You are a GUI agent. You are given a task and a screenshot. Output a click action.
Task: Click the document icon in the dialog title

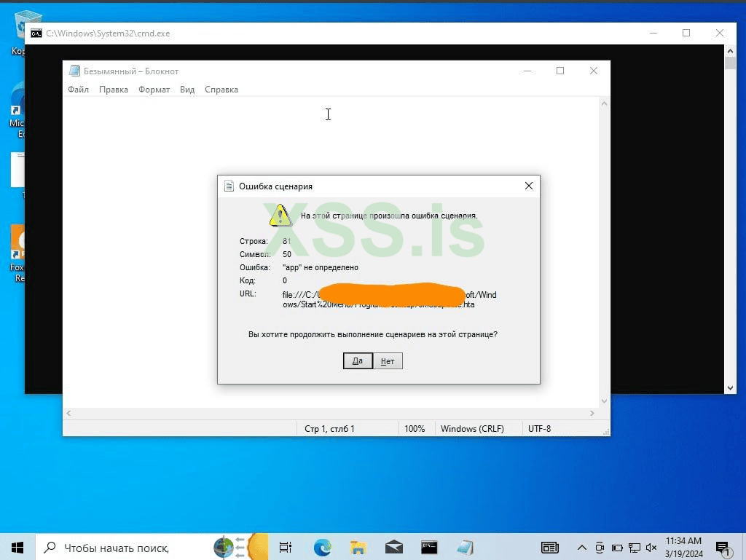(229, 186)
